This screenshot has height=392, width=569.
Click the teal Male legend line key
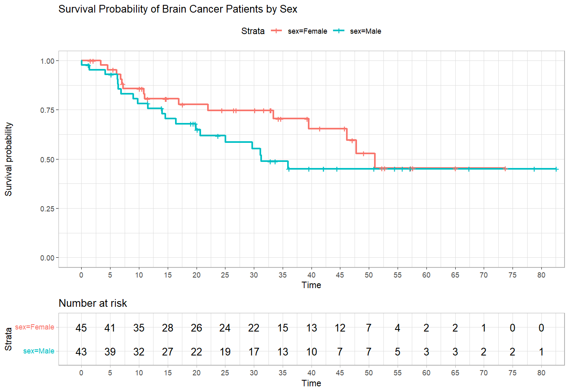(x=339, y=31)
